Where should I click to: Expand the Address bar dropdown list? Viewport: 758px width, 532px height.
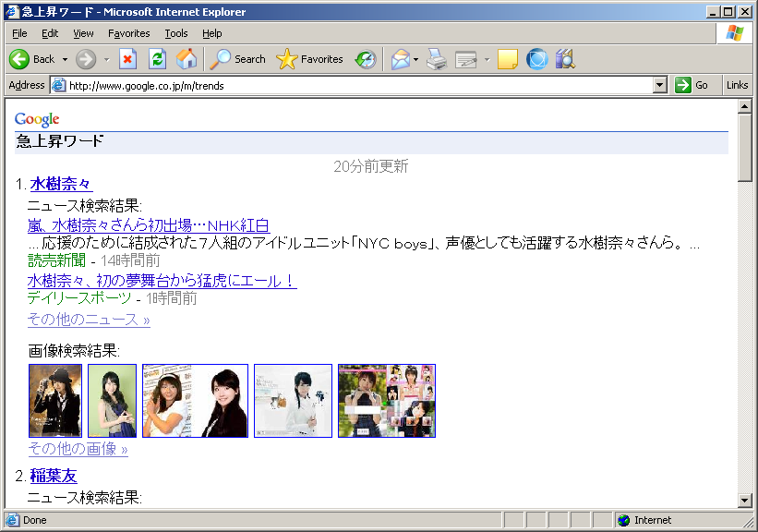659,85
